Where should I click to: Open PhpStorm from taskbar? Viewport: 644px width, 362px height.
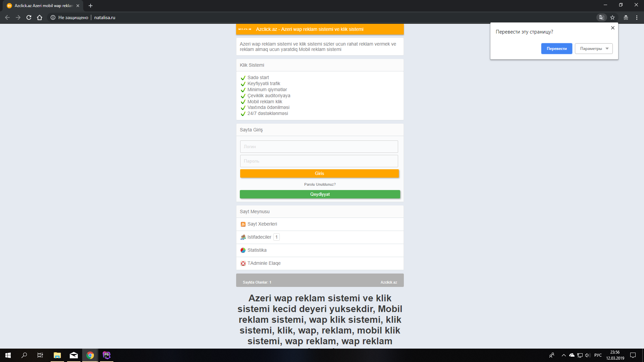107,355
